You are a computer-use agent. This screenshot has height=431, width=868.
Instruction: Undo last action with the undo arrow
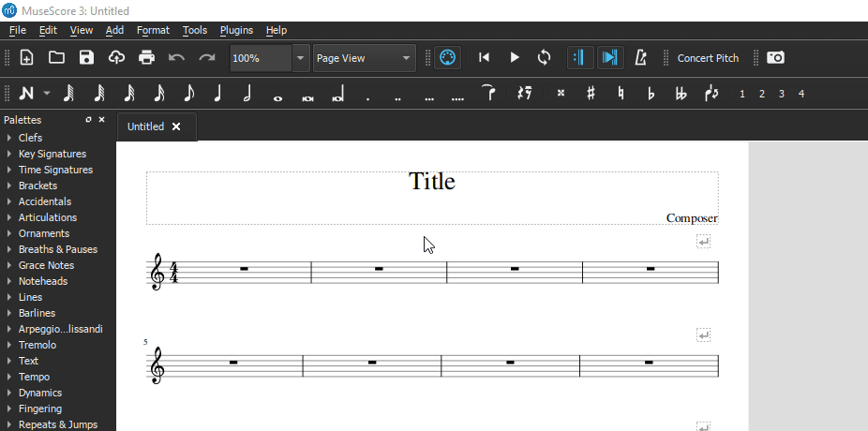176,57
